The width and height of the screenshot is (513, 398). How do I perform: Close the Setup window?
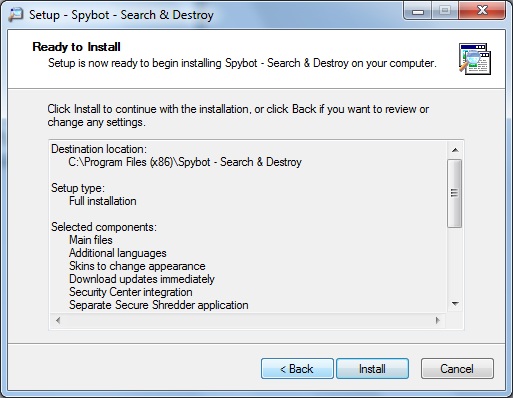click(x=482, y=11)
